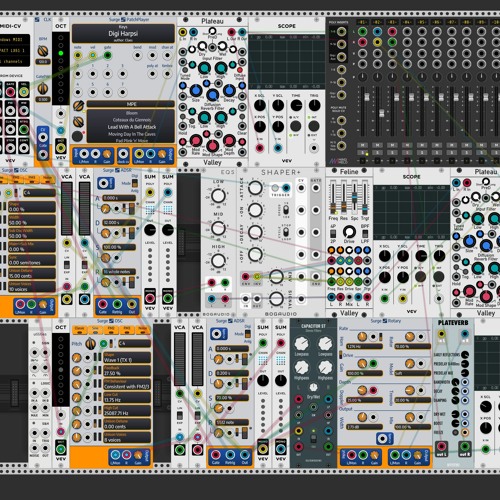This screenshot has width=500, height=500.
Task: Click the EQS HIGH knob
Action: tap(218, 261)
